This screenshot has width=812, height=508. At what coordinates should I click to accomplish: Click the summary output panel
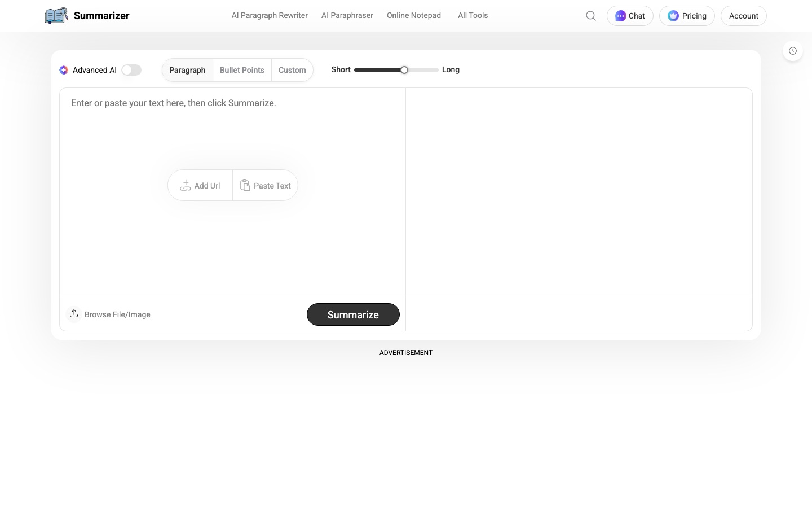click(x=579, y=192)
